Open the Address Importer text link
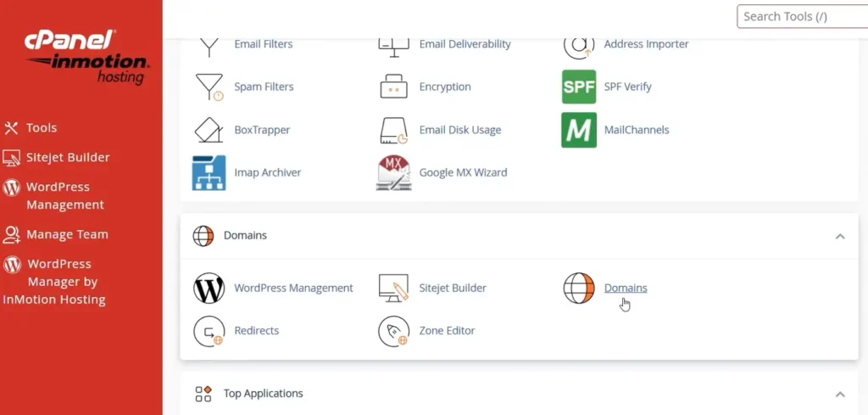 [647, 44]
